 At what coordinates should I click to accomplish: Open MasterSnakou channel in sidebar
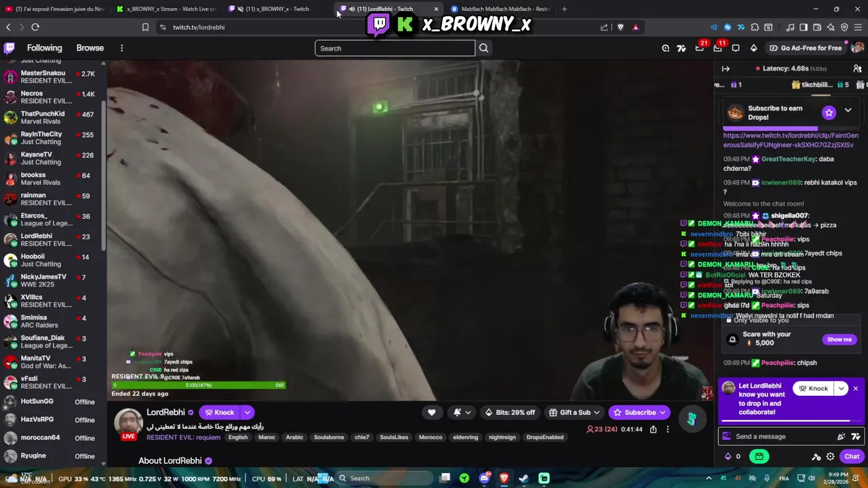click(x=51, y=77)
